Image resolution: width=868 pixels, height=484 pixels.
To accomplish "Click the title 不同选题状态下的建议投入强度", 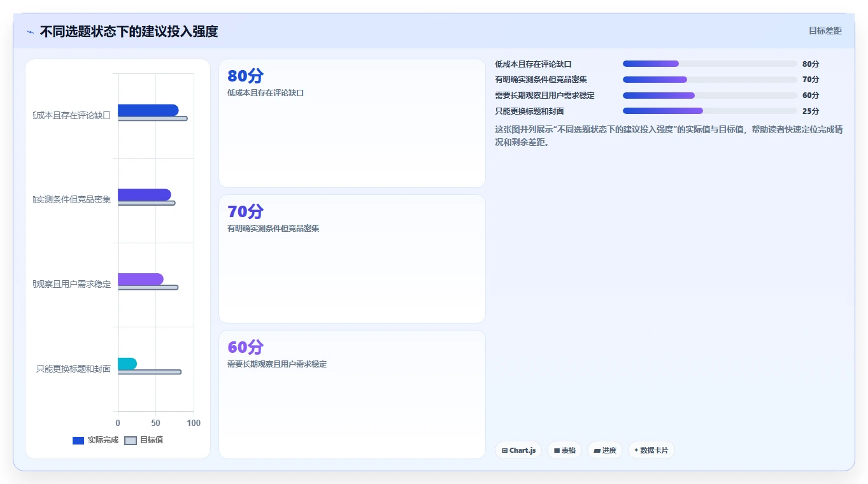I will tap(129, 31).
